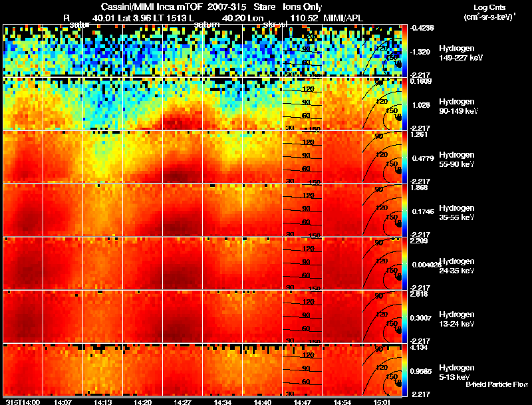Click the 15:01 time axis label
This screenshot has width=532, height=405.
click(382, 402)
